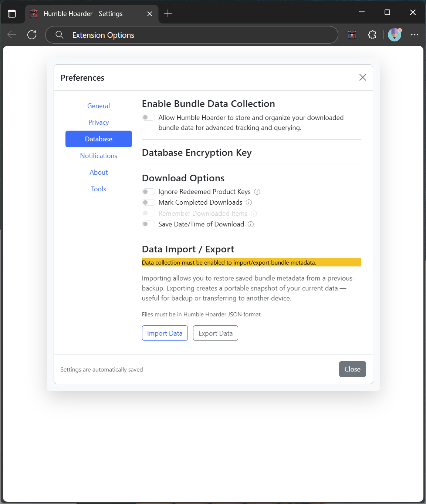Click the Humble Hoarder - Settings tab title
426x504 pixels.
click(x=83, y=14)
